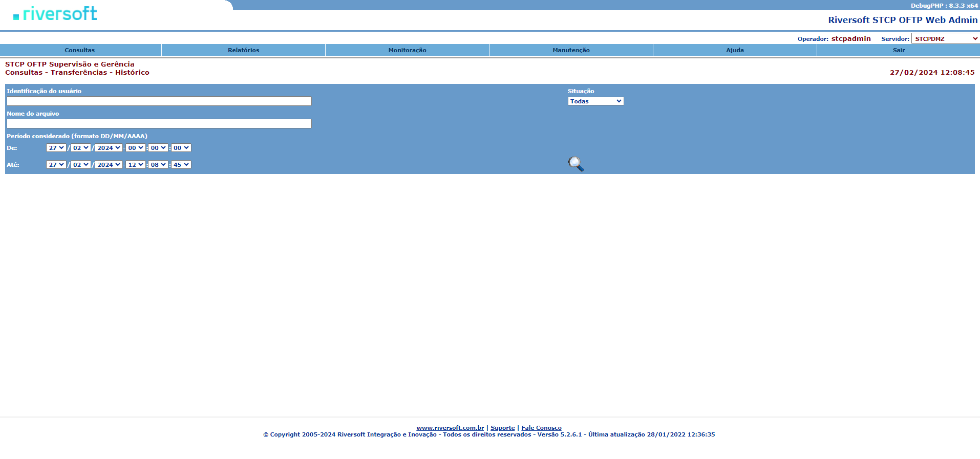
Task: Open the De seconds dropdown
Action: [181, 148]
